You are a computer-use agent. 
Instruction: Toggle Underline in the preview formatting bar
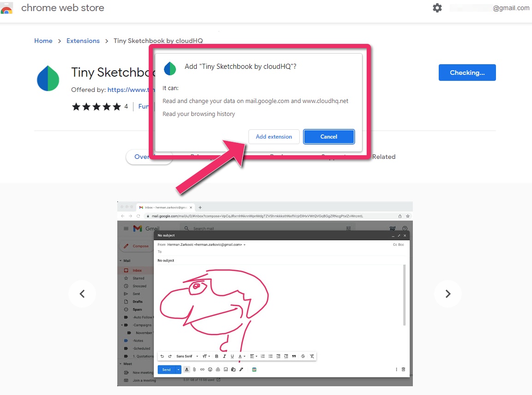click(x=232, y=356)
